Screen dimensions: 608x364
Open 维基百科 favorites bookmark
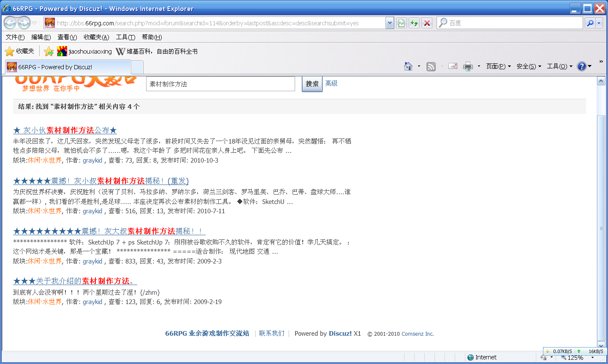pos(157,52)
